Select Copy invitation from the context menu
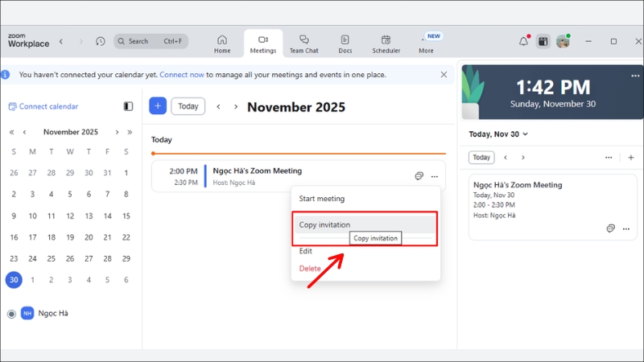Viewport: 644px width, 362px height. tap(324, 225)
